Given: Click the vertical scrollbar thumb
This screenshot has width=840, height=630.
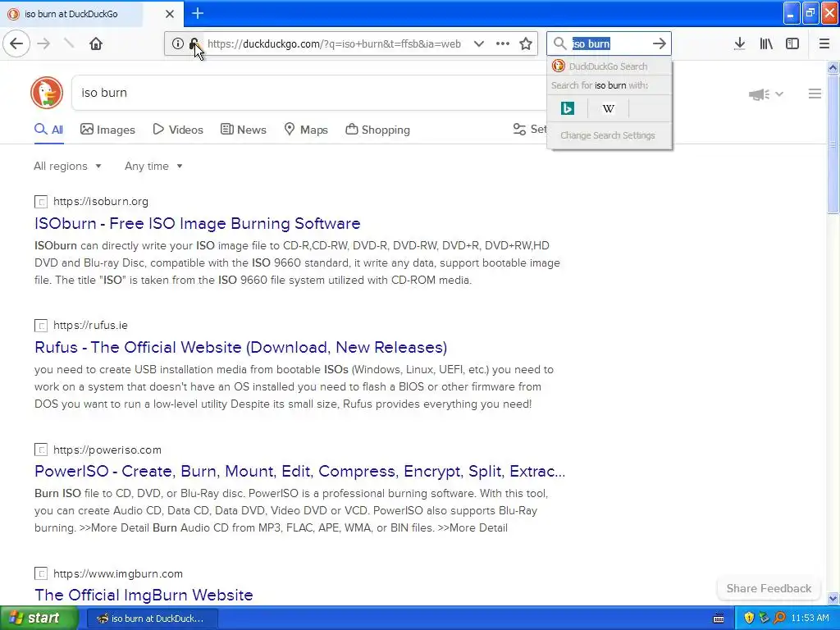Looking at the screenshot, I should (833, 144).
